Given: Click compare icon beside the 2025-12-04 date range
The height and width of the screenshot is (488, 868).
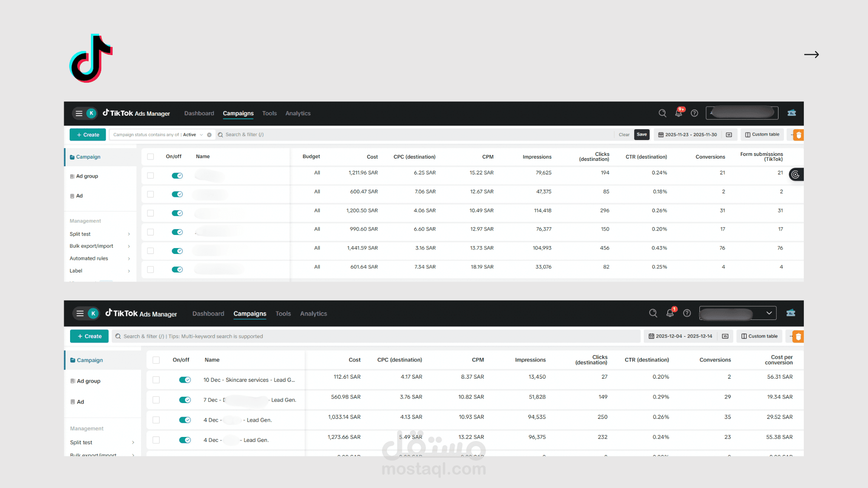Looking at the screenshot, I should click(725, 336).
